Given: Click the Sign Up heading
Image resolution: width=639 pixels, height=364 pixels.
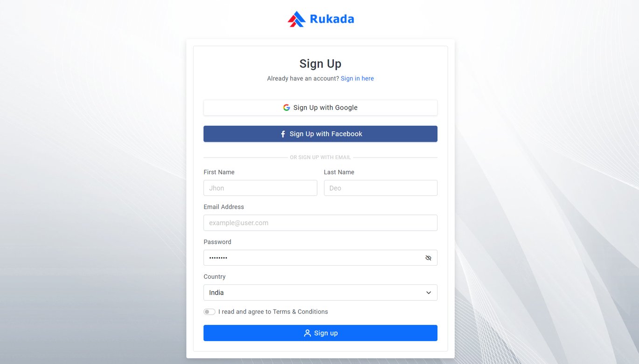Looking at the screenshot, I should [x=320, y=63].
